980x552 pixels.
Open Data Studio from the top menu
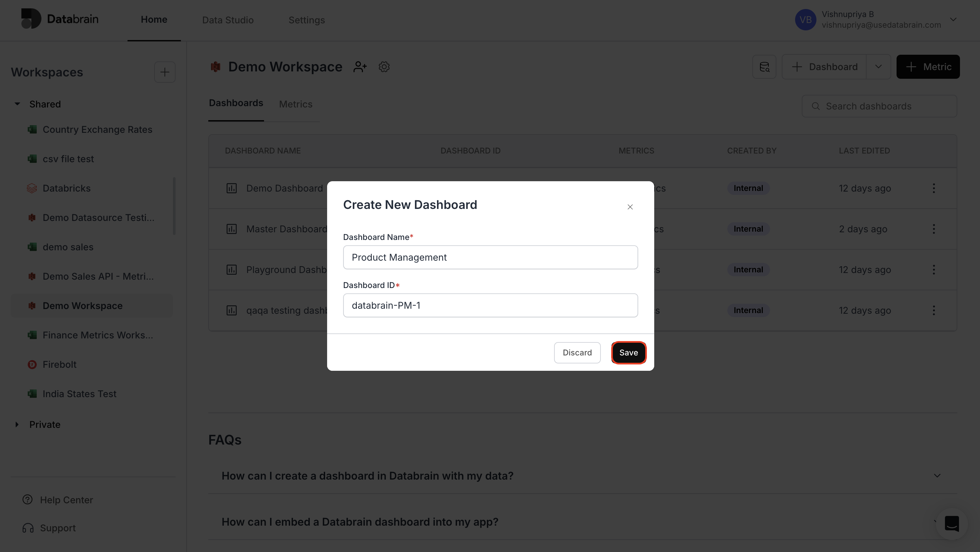(228, 20)
